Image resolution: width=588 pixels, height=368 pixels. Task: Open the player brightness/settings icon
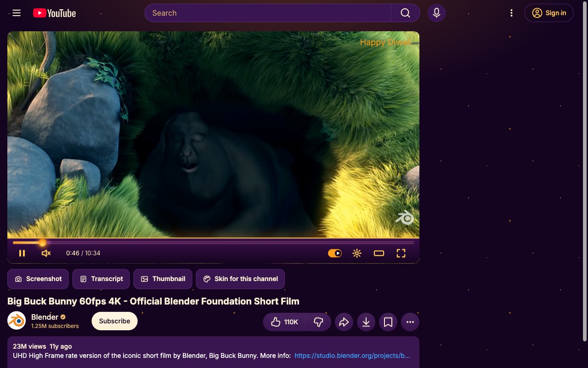click(357, 253)
